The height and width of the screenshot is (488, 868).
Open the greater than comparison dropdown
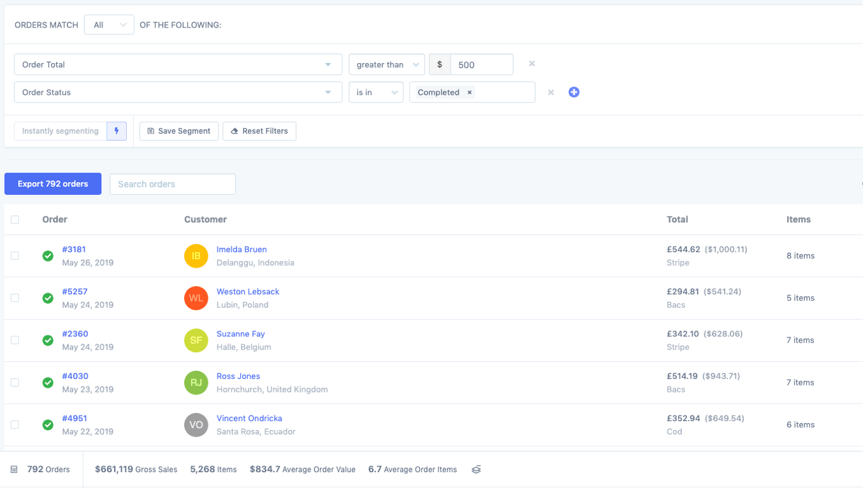pyautogui.click(x=386, y=64)
